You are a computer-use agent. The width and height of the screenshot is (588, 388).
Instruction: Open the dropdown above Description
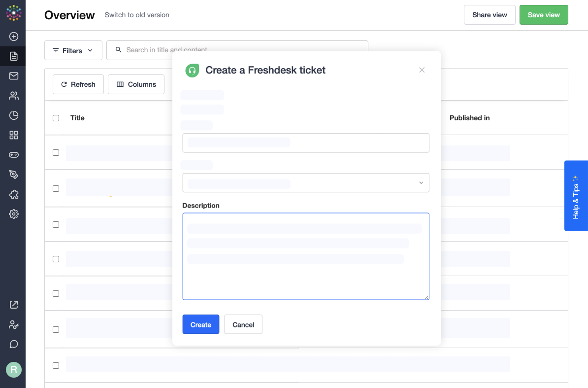[x=306, y=183]
